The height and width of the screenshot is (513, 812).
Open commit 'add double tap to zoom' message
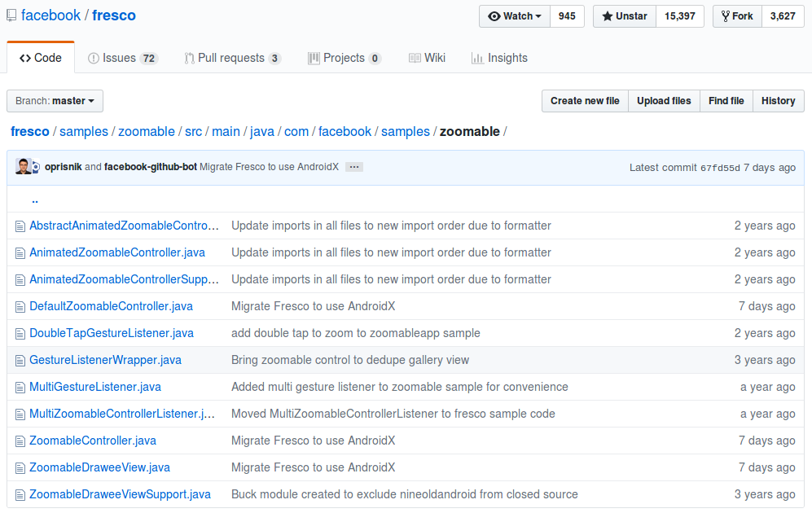click(x=356, y=333)
